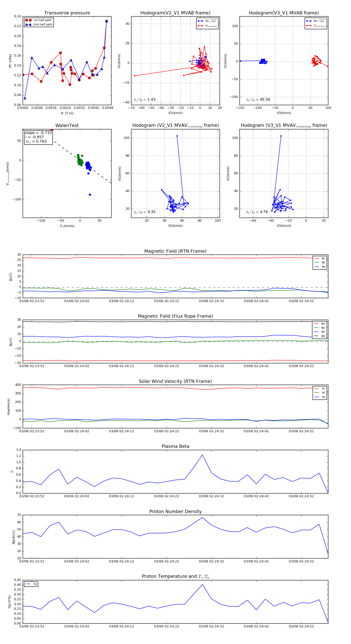The height and width of the screenshot is (644, 351).
Task: Click the 'Br' legend entry
Action: point(320,259)
